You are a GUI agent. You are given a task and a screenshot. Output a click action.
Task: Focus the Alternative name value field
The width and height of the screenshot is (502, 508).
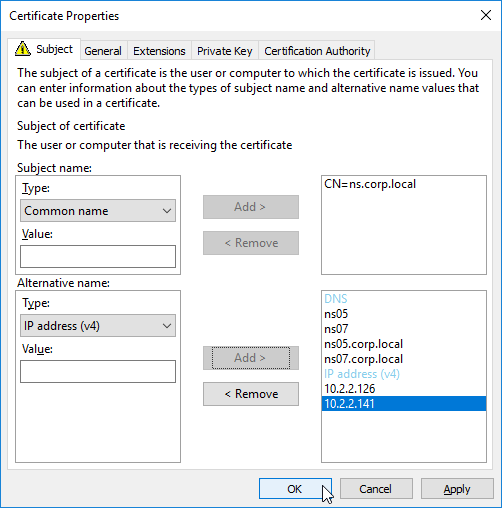point(98,371)
